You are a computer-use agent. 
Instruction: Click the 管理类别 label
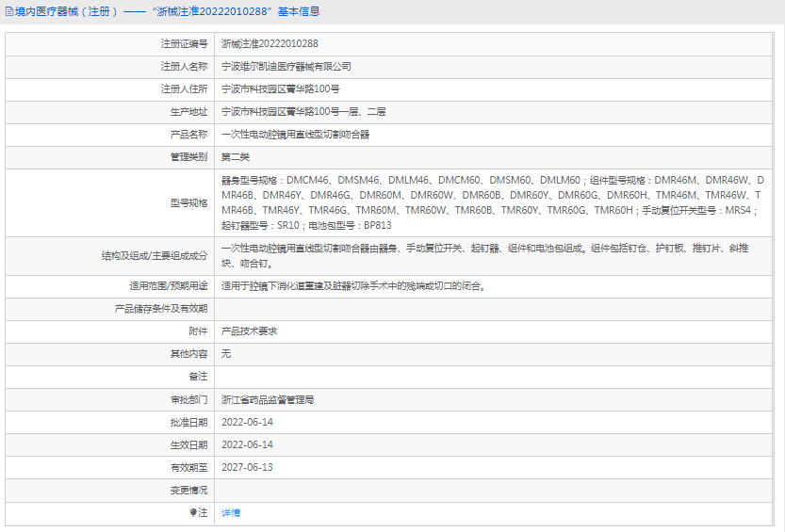(x=188, y=157)
